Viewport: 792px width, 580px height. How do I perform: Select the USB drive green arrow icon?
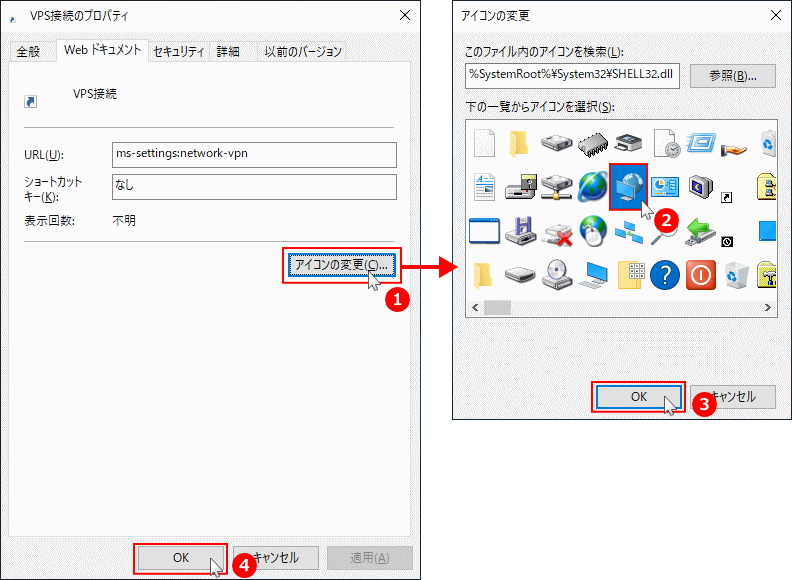[701, 231]
